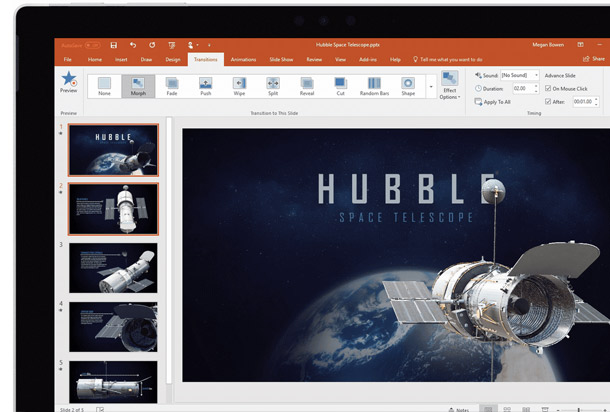This screenshot has width=610, height=412.
Task: Toggle the After checkbox
Action: click(548, 102)
